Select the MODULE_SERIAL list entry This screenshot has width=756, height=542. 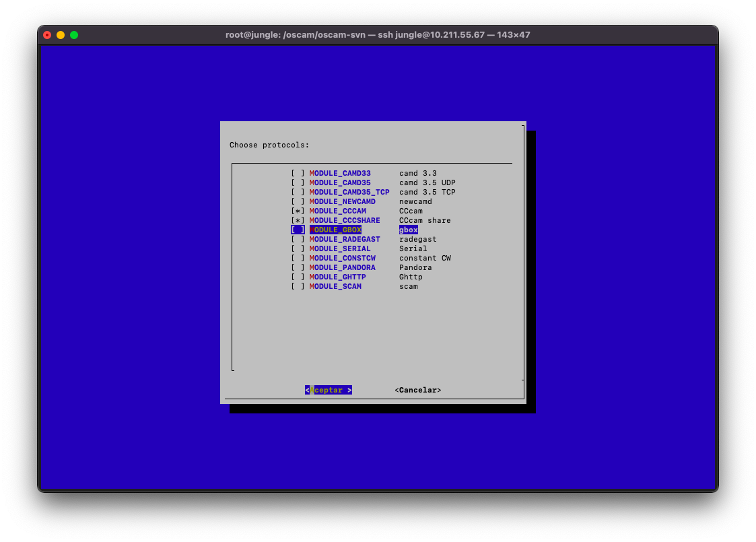(340, 248)
